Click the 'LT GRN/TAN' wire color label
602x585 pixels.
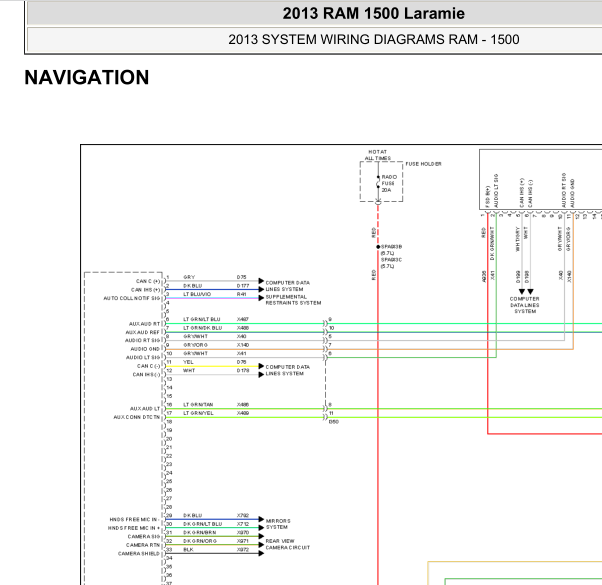198,405
